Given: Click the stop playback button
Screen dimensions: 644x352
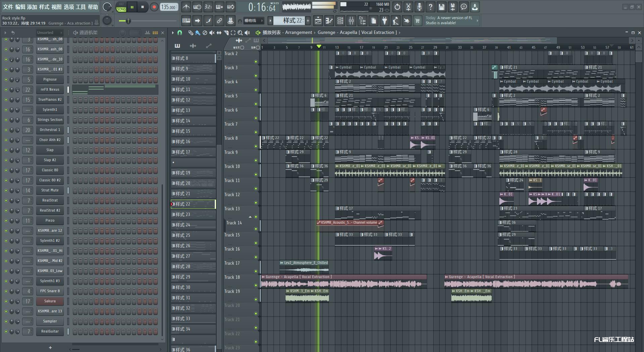Looking at the screenshot, I should click(143, 7).
